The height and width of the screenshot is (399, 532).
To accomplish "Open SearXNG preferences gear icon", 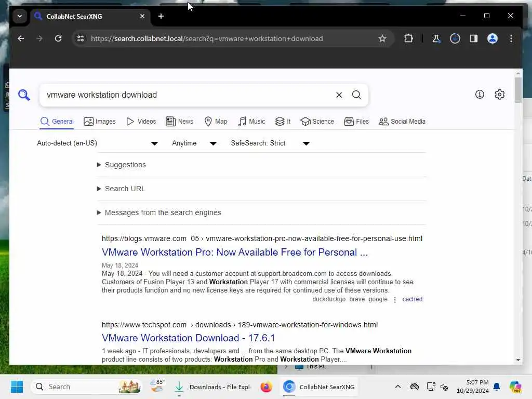I will click(x=499, y=95).
